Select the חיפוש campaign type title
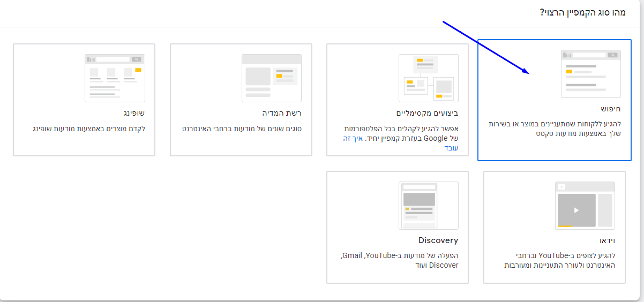Viewport: 644px width, 302px height. tap(611, 109)
